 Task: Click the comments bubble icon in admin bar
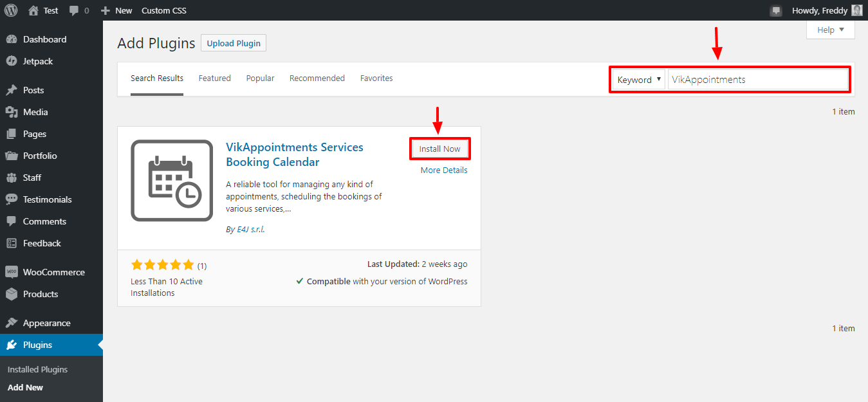click(x=73, y=10)
